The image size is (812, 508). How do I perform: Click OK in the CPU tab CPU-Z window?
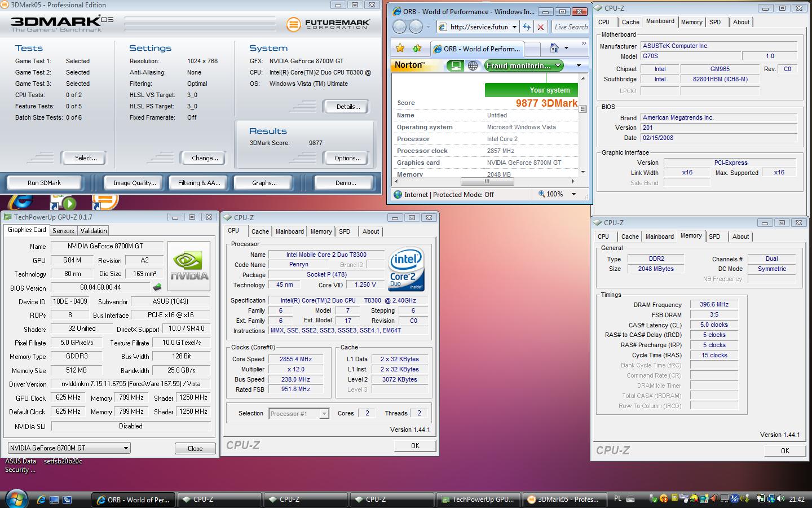(x=415, y=445)
